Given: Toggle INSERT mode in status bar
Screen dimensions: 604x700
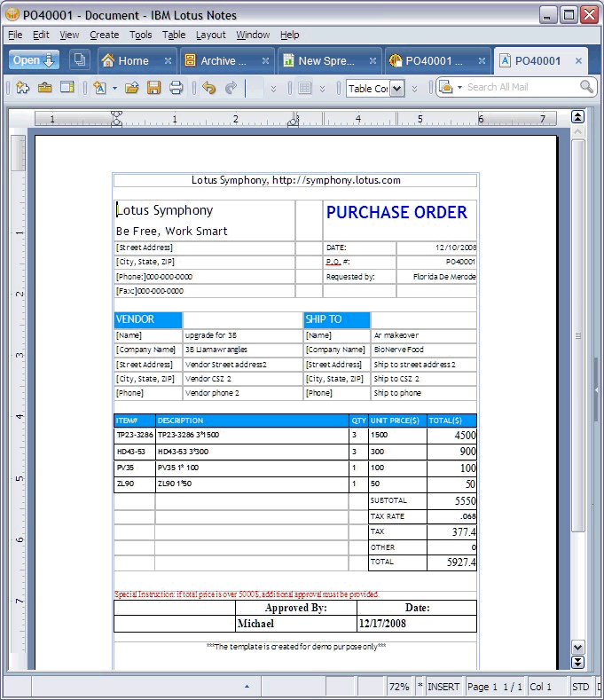Looking at the screenshot, I should tap(443, 687).
